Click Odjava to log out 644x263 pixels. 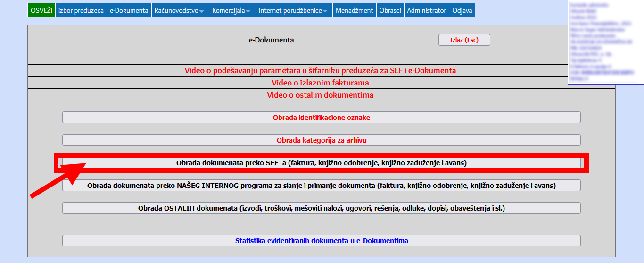462,10
